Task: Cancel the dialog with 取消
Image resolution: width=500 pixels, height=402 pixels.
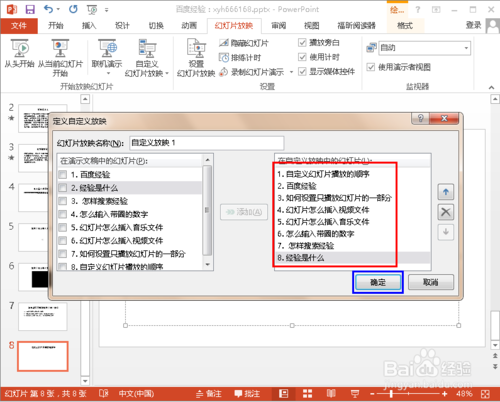Action: pyautogui.click(x=431, y=282)
